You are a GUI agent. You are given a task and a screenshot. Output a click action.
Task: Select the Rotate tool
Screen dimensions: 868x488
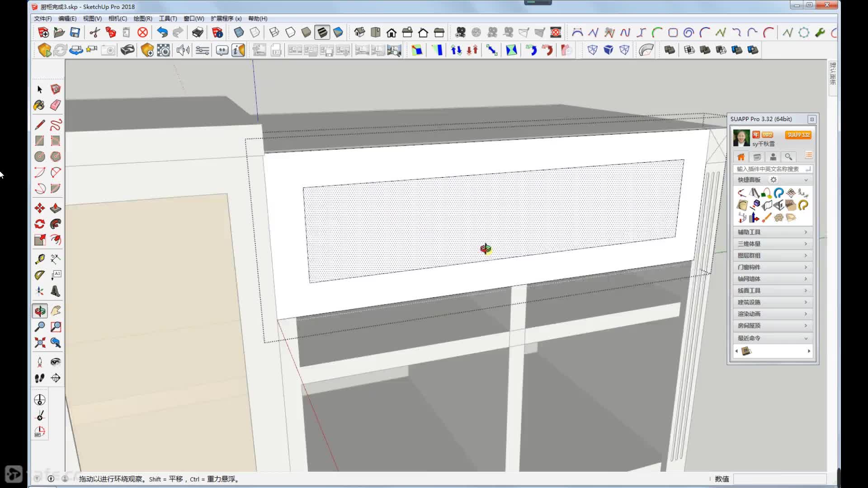click(x=40, y=224)
